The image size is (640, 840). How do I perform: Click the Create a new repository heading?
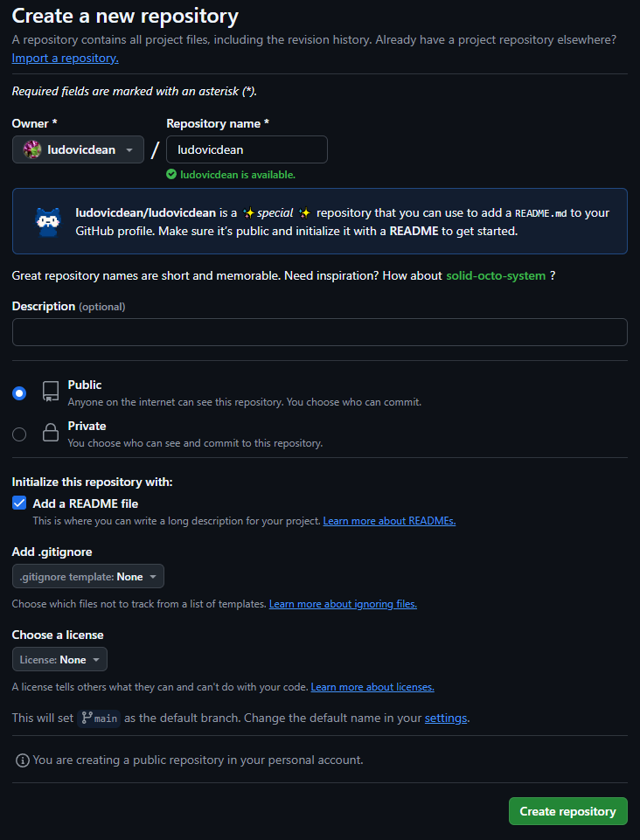click(x=125, y=16)
